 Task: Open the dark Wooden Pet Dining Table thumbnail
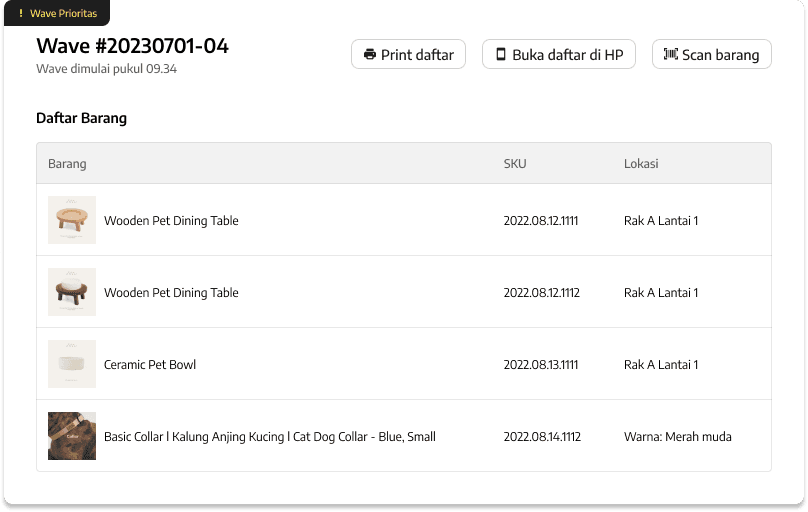point(72,292)
